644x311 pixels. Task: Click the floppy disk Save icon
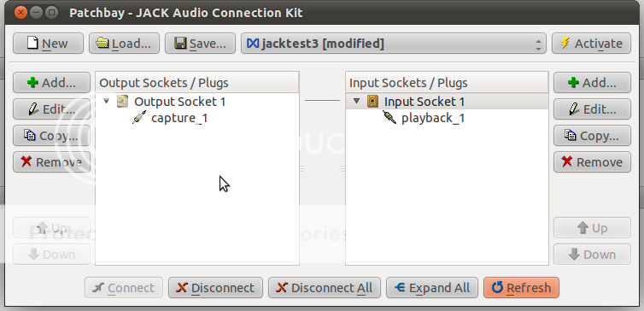(x=180, y=43)
